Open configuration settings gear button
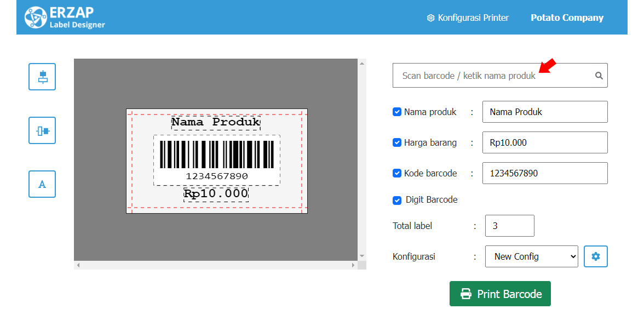Image resolution: width=644 pixels, height=332 pixels. 596,256
